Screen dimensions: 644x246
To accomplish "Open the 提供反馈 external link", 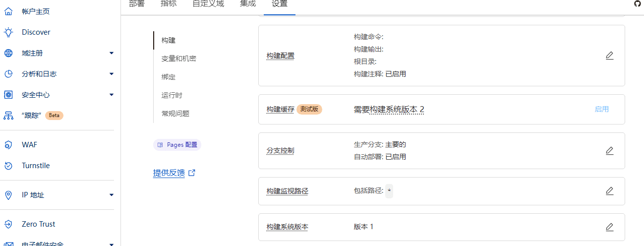I will tap(174, 173).
